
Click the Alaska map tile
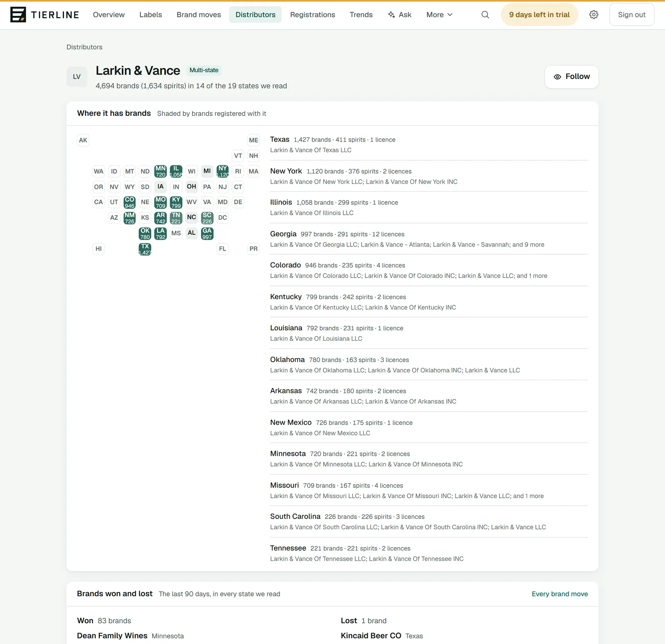point(83,140)
